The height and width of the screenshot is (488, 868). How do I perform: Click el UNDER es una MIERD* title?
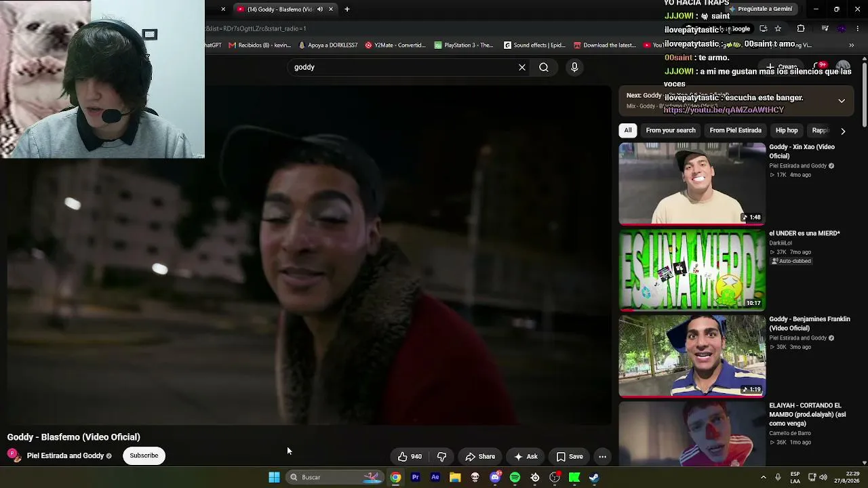804,233
